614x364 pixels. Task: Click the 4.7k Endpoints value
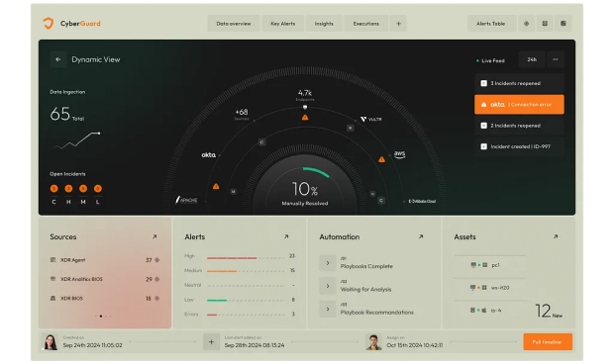305,94
